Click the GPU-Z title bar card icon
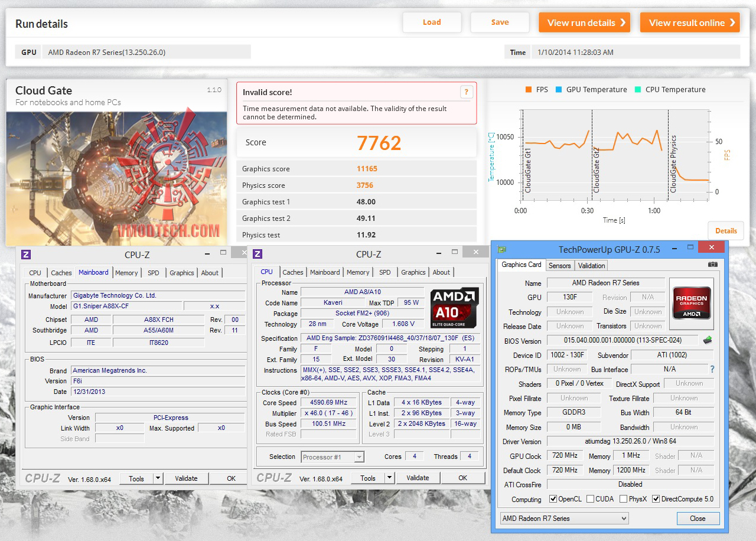The image size is (756, 541). 501,249
